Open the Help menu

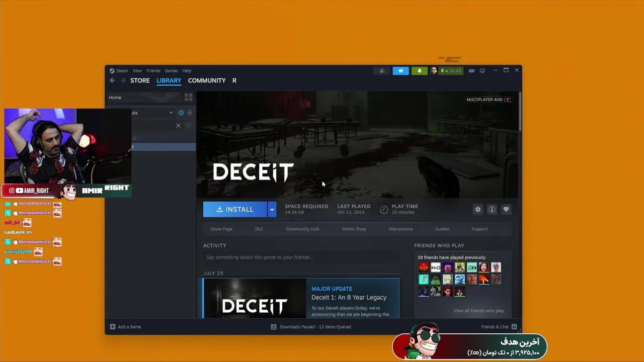tap(187, 71)
